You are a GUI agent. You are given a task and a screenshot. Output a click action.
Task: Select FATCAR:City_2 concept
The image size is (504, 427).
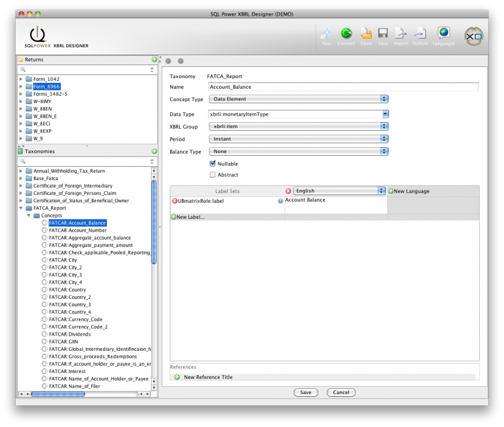pyautogui.click(x=65, y=267)
